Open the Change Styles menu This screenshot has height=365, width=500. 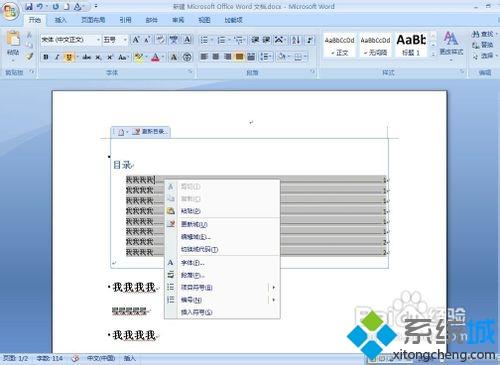pos(451,46)
